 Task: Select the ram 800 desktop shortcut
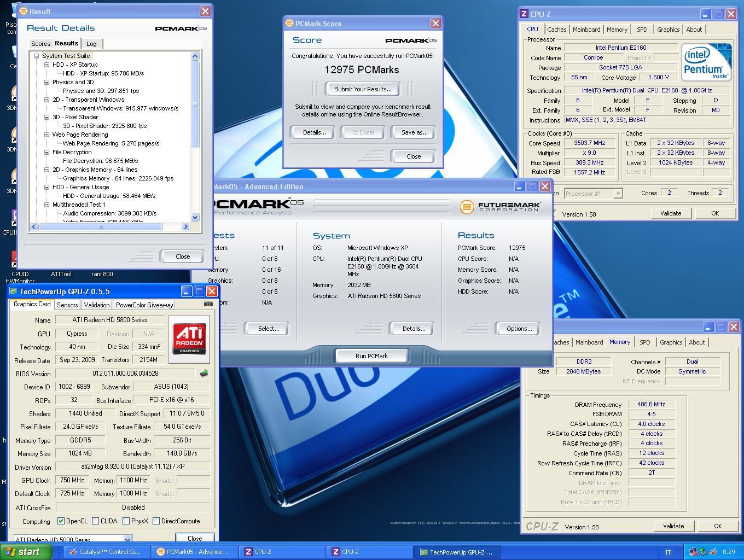tap(102, 274)
